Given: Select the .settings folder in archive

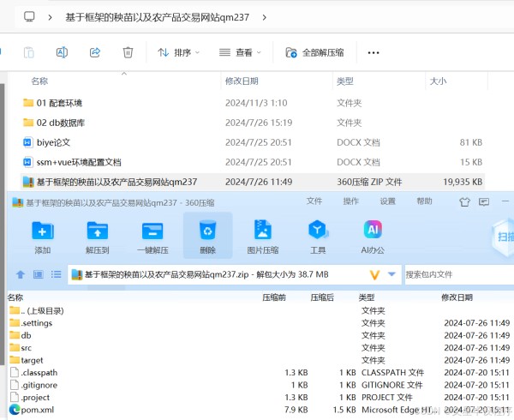Looking at the screenshot, I should coord(31,323).
